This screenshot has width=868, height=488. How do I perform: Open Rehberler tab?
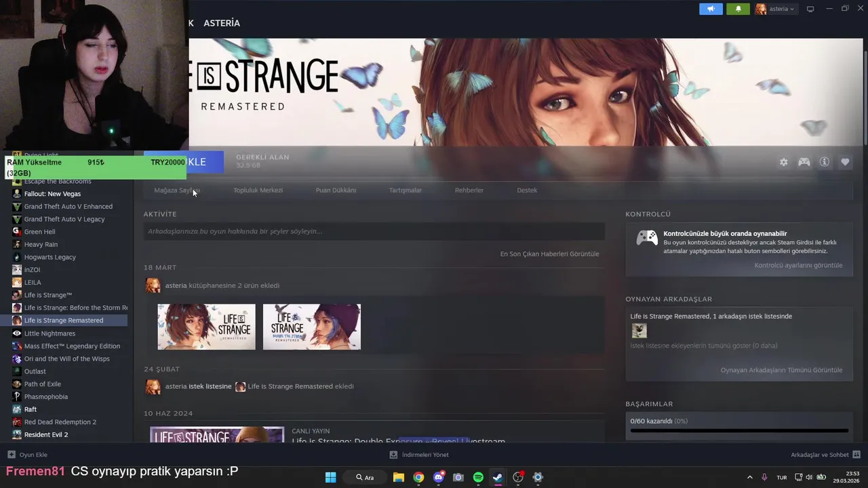click(469, 190)
